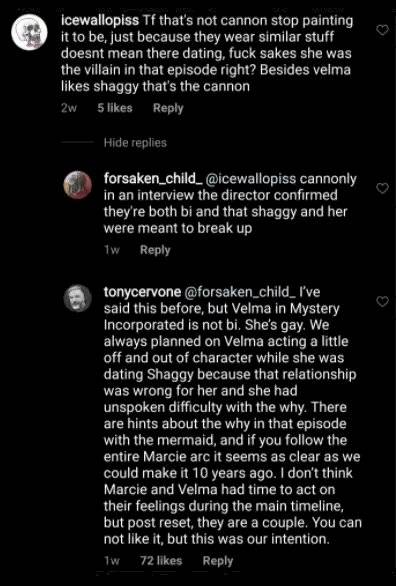Open icewallopiss username link
This screenshot has width=396, height=586.
tap(100, 21)
